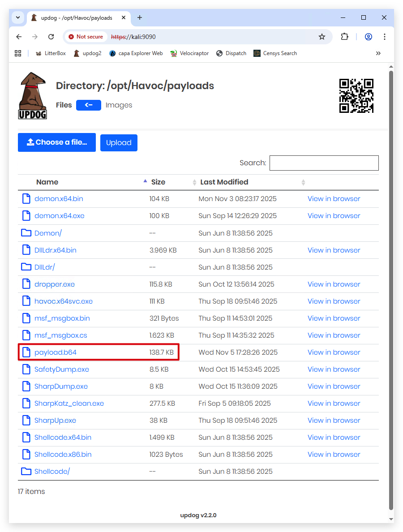This screenshot has height=532, width=403.
Task: Open the Chrome profile avatar icon
Action: pyautogui.click(x=369, y=37)
